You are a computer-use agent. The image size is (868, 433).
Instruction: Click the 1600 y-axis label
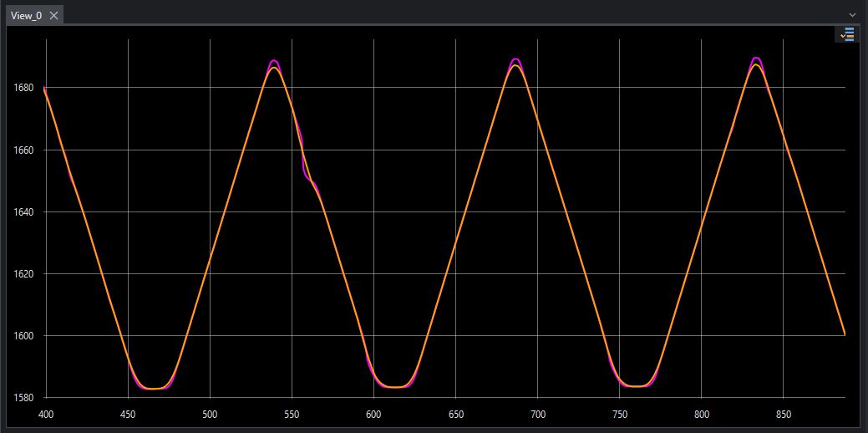coord(23,335)
